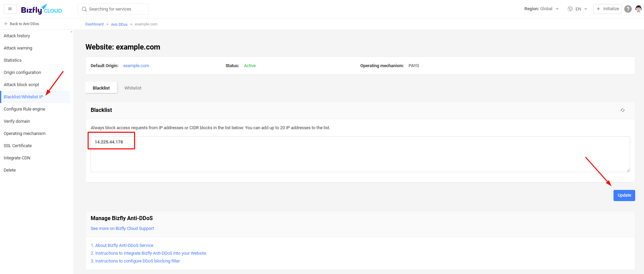The width and height of the screenshot is (644, 274).
Task: Click inside the blacklist IP textarea
Action: coord(360,154)
